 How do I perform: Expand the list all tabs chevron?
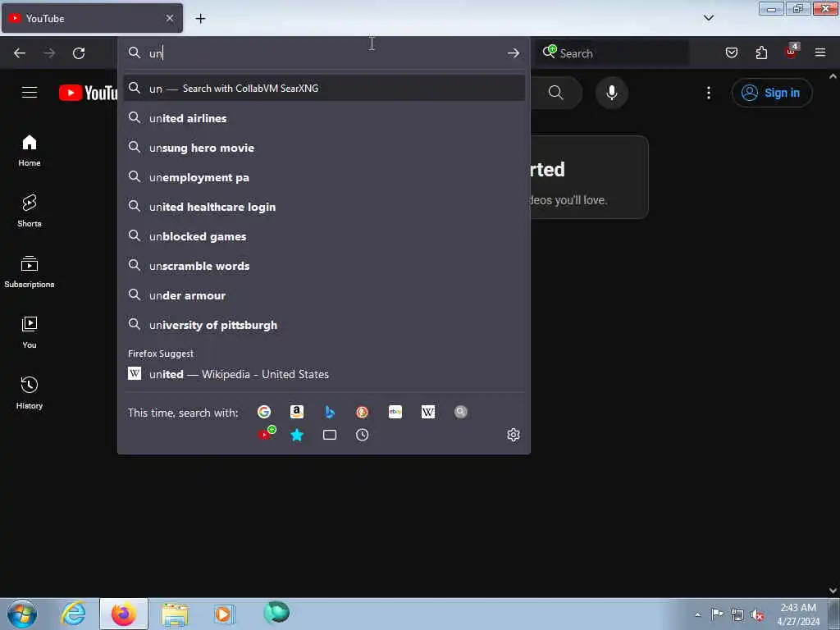tap(708, 18)
